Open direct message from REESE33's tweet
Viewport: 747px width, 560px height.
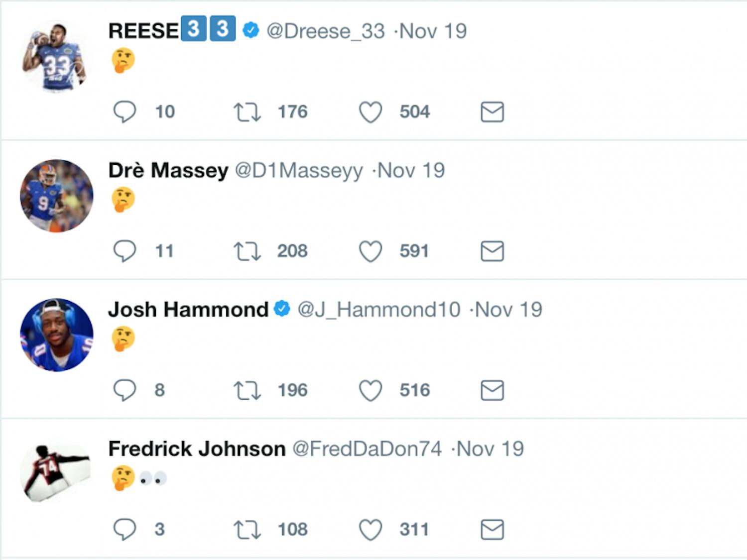(492, 112)
